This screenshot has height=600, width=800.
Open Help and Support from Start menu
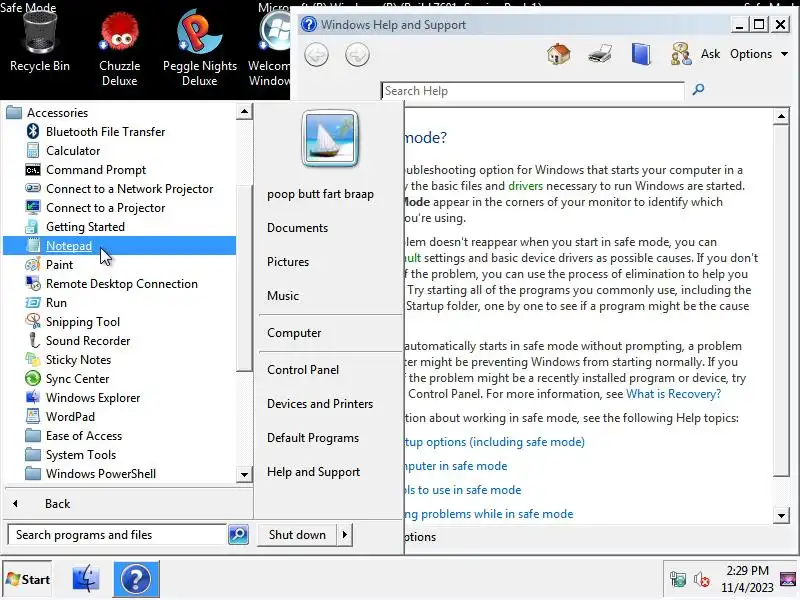point(313,472)
